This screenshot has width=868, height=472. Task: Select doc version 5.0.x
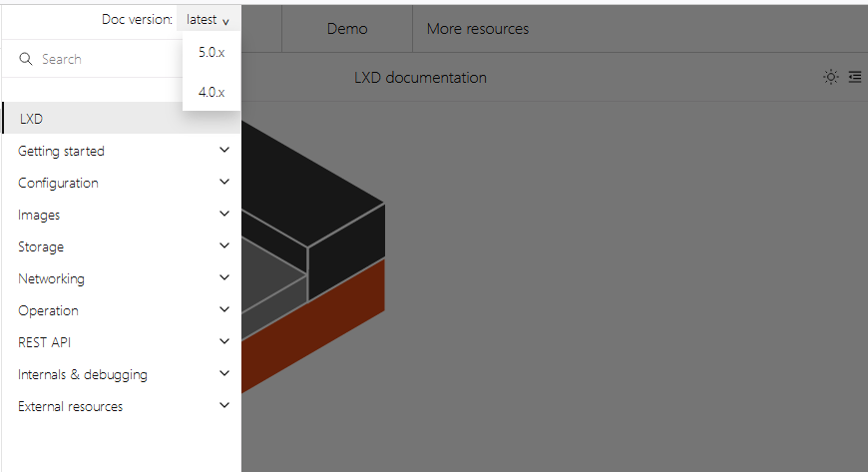click(x=212, y=52)
